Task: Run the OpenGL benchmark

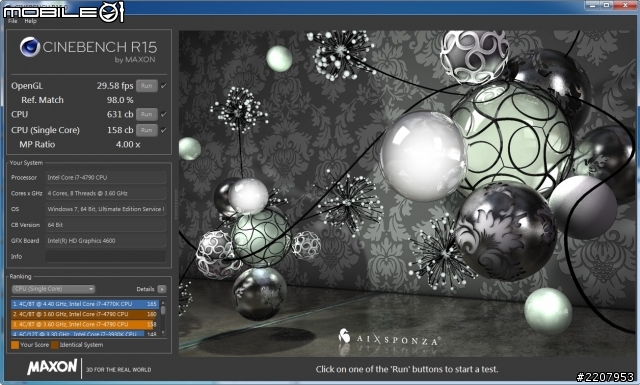Action: pos(147,86)
